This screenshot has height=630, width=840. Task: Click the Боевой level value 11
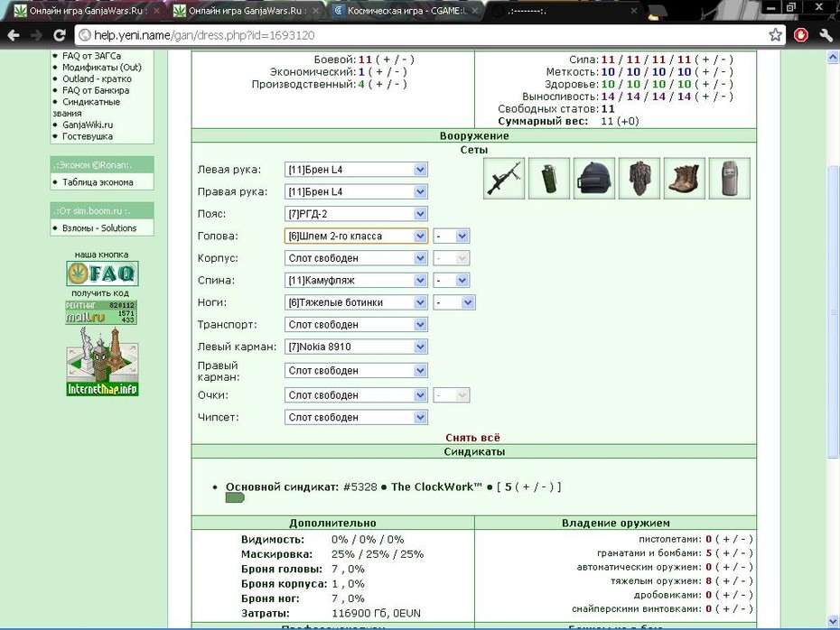point(365,60)
